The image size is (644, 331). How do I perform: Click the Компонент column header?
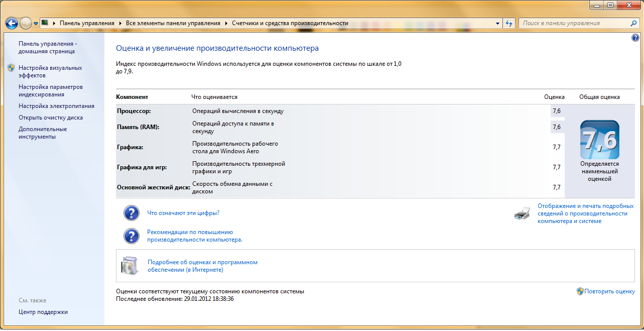coord(132,97)
